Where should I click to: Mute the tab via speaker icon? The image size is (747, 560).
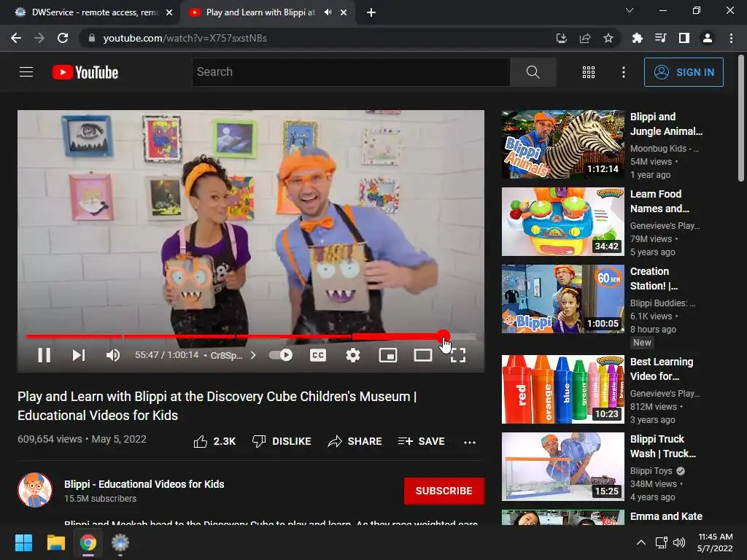coord(328,12)
